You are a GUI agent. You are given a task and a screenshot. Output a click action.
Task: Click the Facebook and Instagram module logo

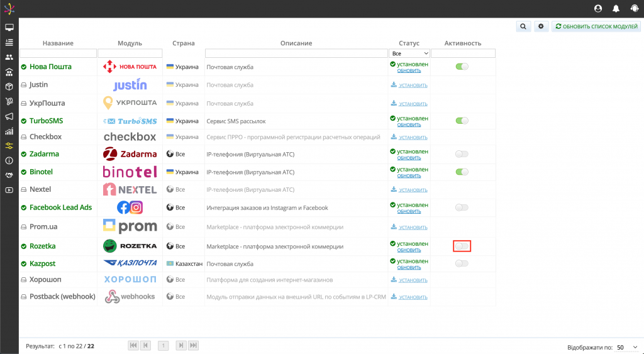130,207
